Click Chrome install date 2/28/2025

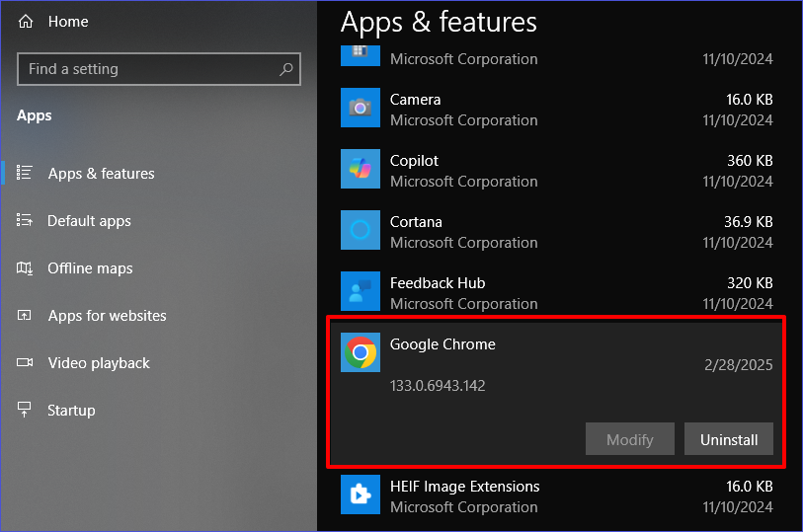739,365
